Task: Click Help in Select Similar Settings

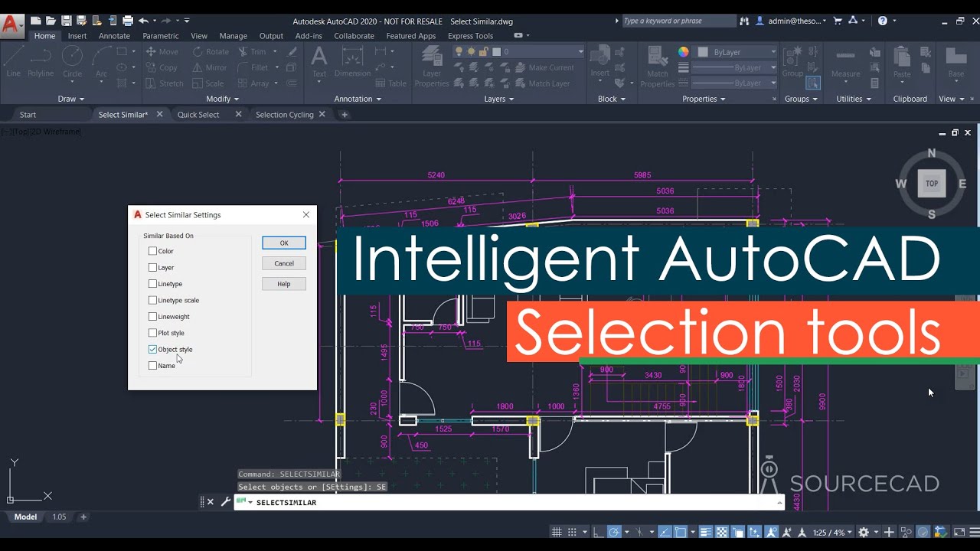Action: click(284, 284)
